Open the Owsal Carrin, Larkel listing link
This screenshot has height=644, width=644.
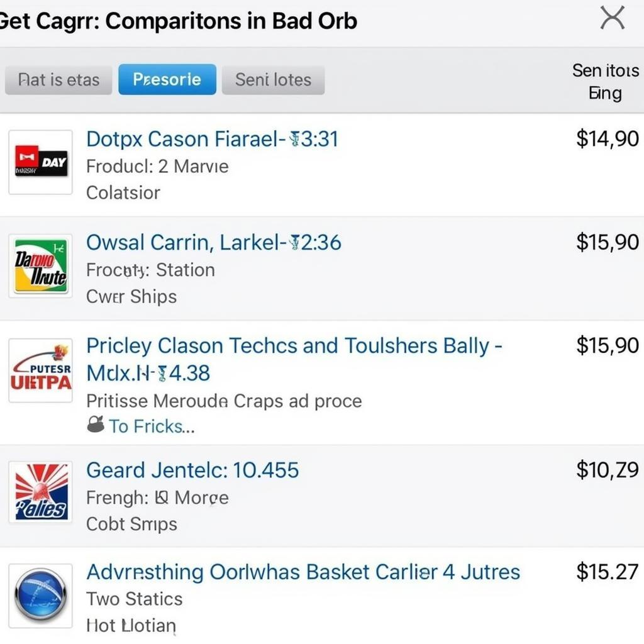(214, 242)
